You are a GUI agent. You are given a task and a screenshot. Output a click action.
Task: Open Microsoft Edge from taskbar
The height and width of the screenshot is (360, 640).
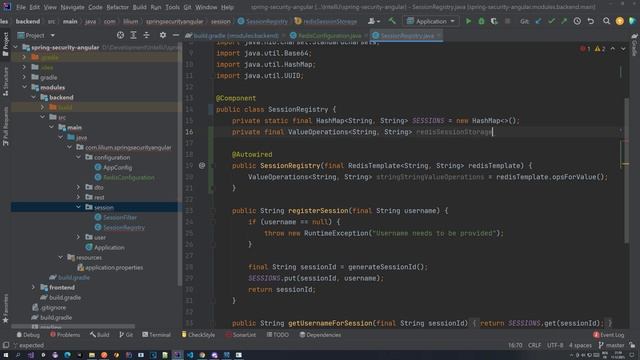tap(67, 355)
